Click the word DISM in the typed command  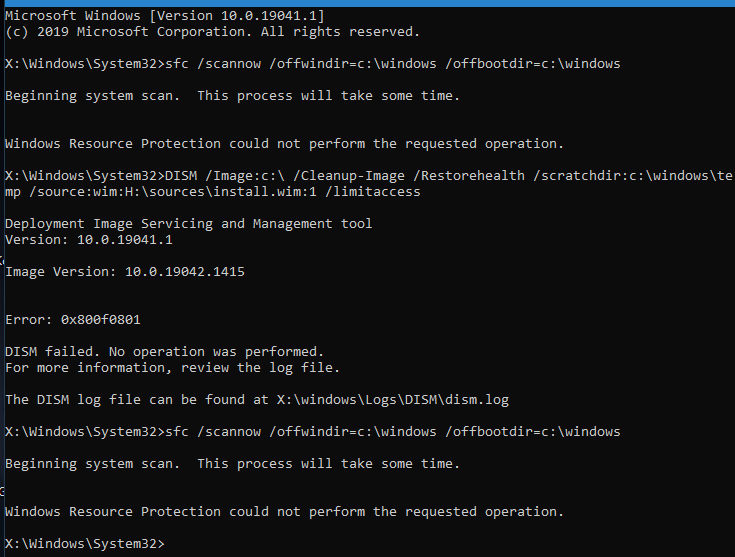(x=181, y=176)
